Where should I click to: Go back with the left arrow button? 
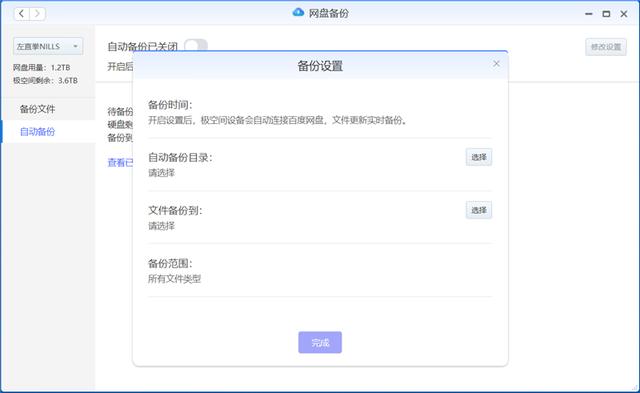pyautogui.click(x=22, y=14)
